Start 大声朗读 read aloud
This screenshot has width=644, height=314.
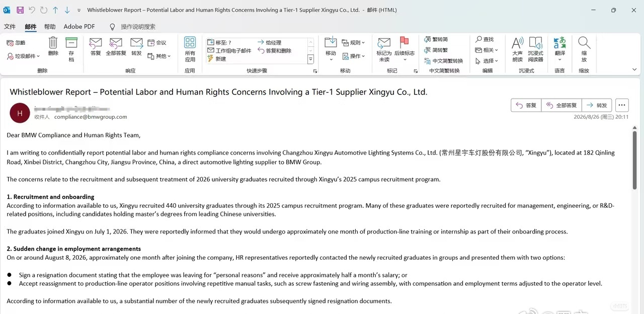(517, 49)
